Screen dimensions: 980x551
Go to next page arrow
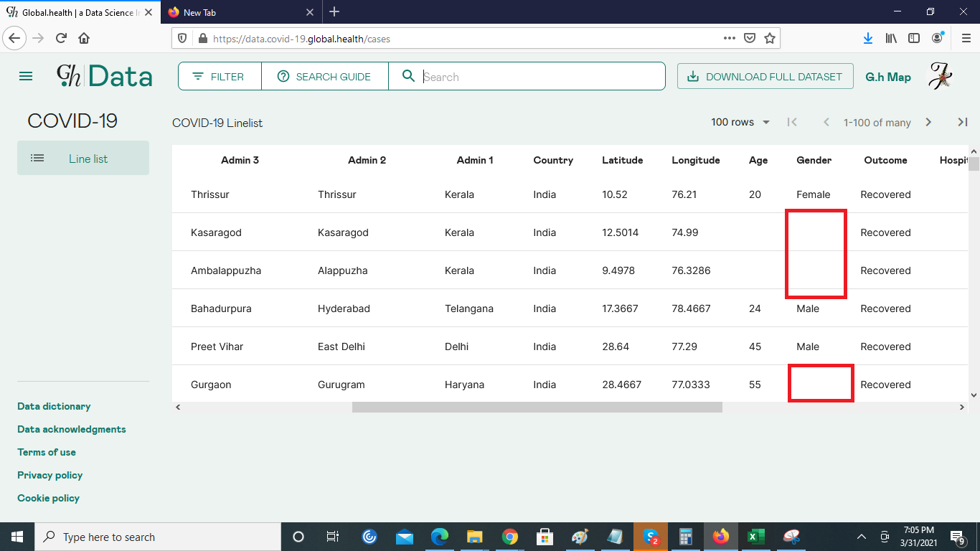coord(928,123)
